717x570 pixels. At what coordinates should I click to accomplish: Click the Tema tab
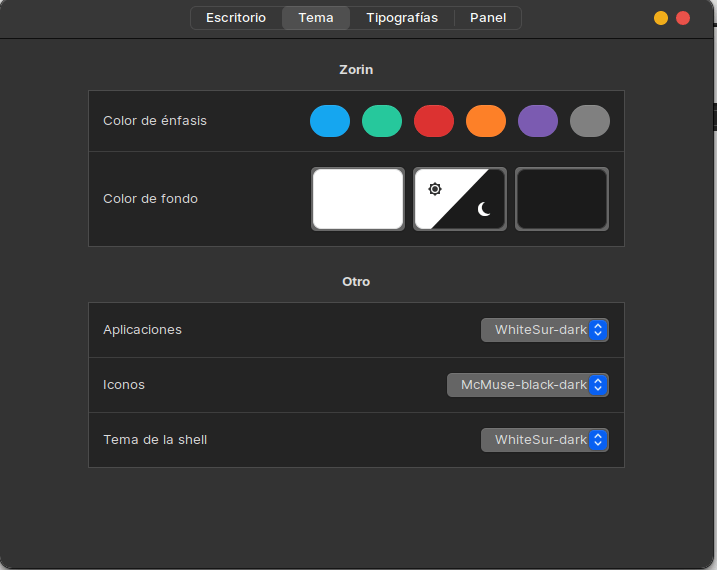pyautogui.click(x=316, y=18)
